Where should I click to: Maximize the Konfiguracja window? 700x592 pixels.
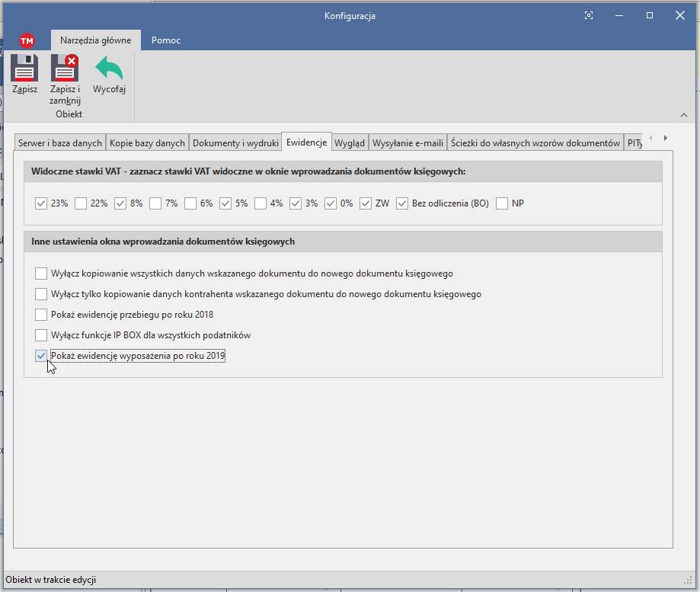coord(649,15)
